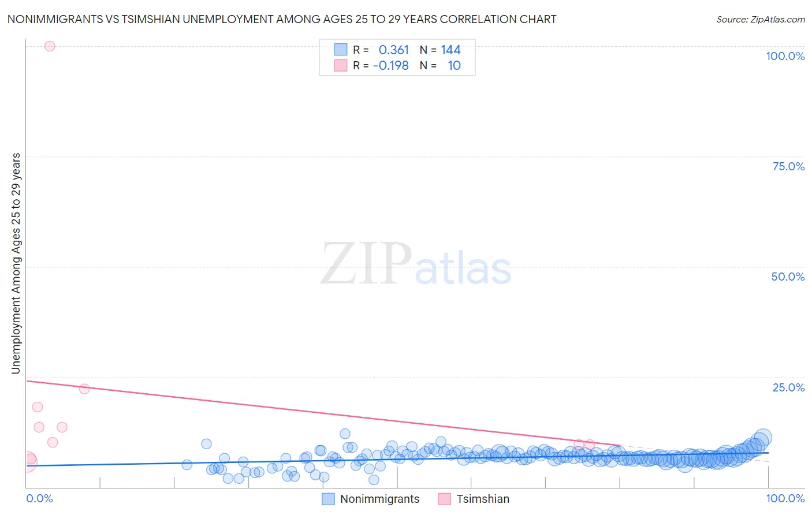
Task: Click the chart title text
Action: 282,19
